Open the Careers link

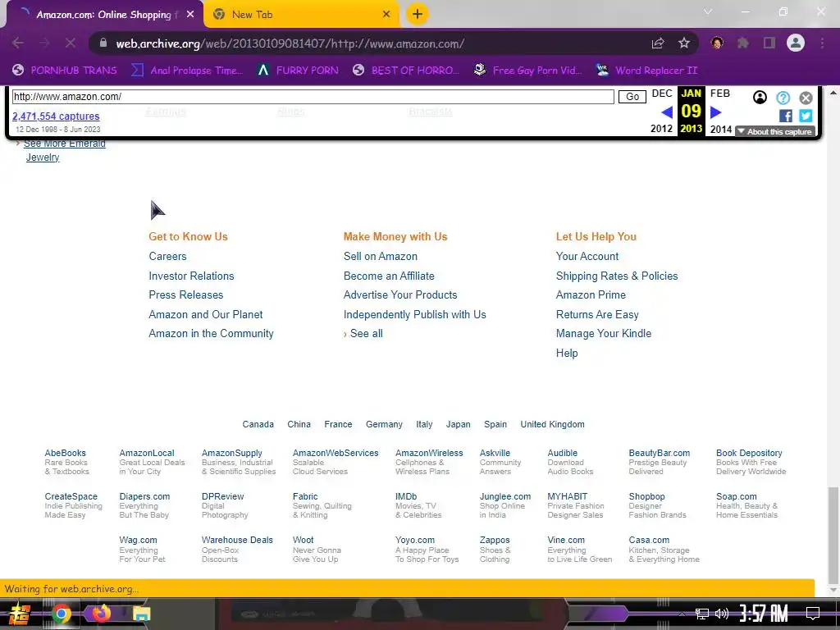coord(167,256)
